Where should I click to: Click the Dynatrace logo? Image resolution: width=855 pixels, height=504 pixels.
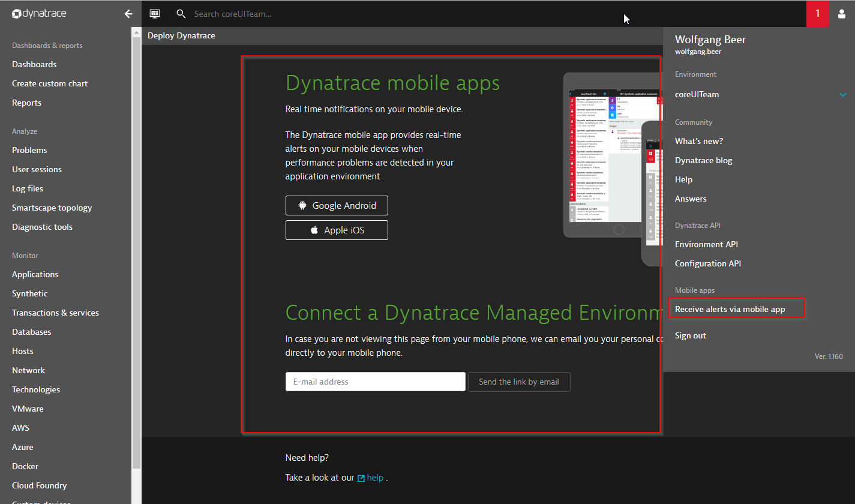(39, 14)
